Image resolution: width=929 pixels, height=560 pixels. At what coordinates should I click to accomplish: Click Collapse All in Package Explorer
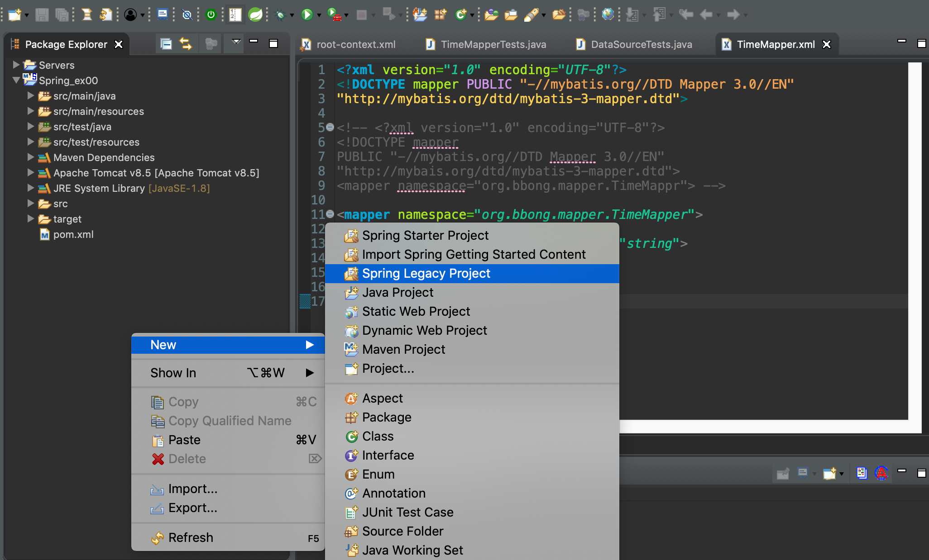pyautogui.click(x=166, y=44)
